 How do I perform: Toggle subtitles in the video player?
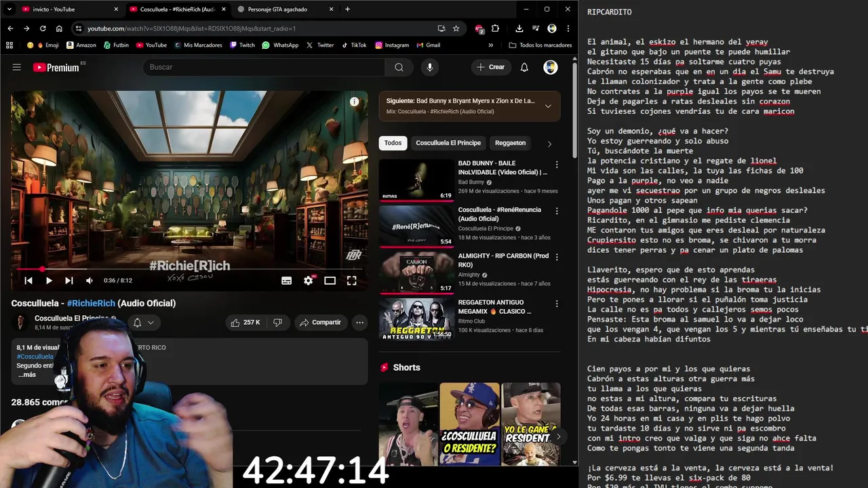pos(287,281)
